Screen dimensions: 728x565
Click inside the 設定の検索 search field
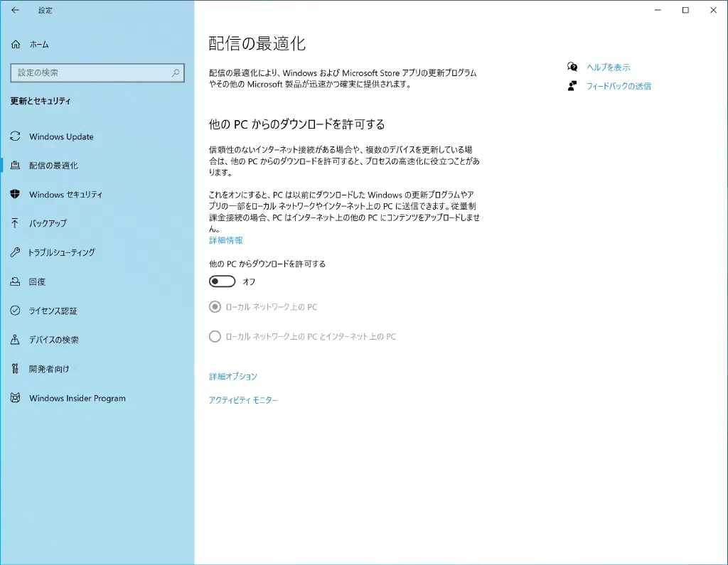(x=89, y=72)
